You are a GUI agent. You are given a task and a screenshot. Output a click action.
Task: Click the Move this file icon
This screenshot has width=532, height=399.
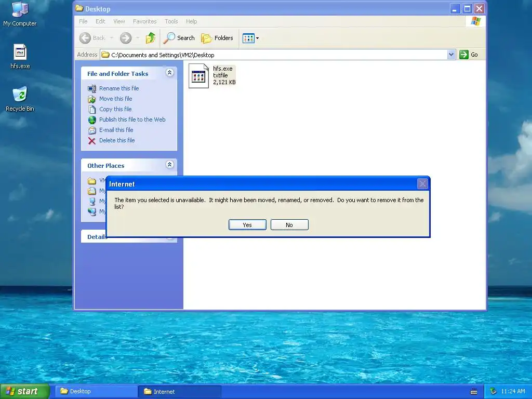point(92,99)
